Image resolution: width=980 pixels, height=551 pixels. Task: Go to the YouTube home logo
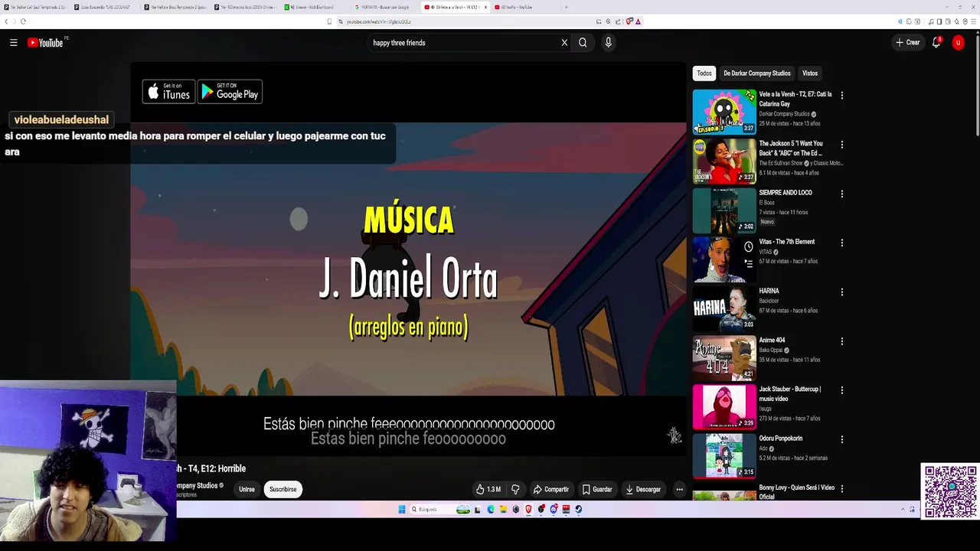pyautogui.click(x=45, y=43)
